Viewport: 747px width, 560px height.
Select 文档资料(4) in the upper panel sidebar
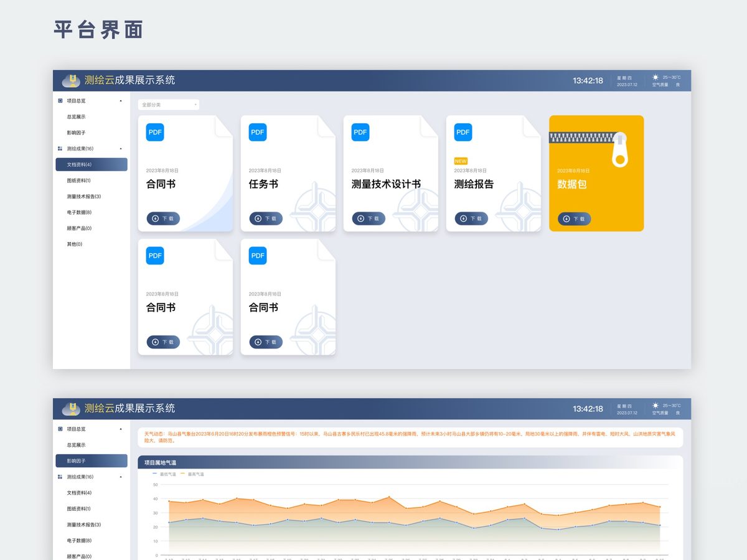click(x=92, y=164)
